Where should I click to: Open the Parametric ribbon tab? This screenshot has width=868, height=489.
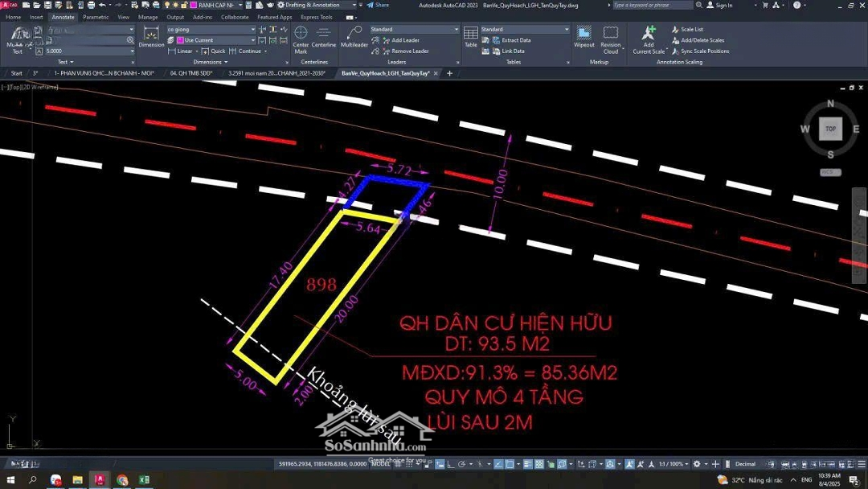[96, 17]
